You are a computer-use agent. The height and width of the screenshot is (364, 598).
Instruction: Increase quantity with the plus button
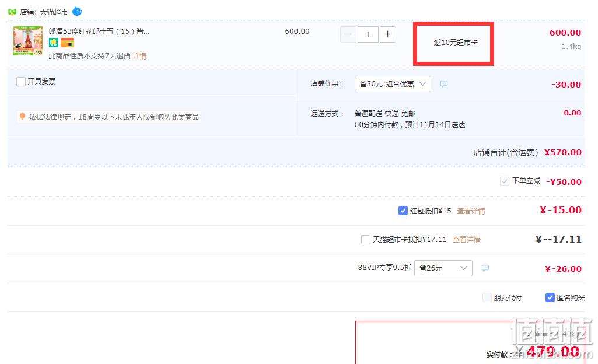[x=388, y=34]
